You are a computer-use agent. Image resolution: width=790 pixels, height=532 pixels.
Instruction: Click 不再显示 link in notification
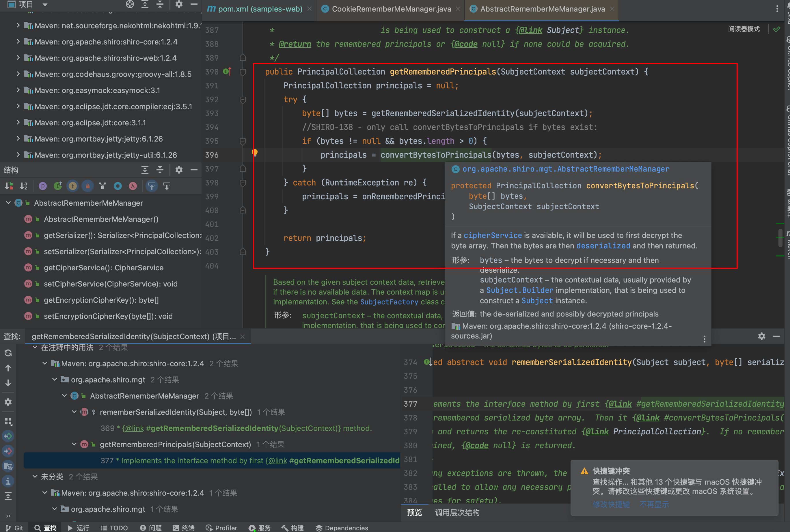654,505
